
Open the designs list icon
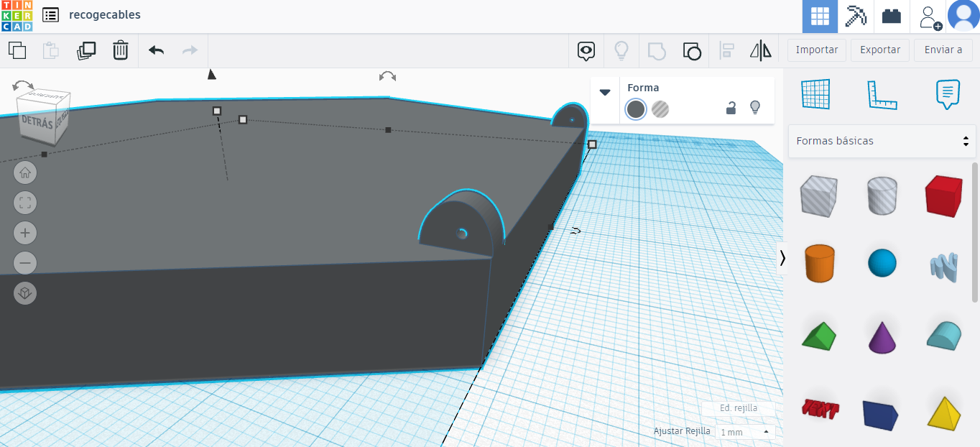50,14
